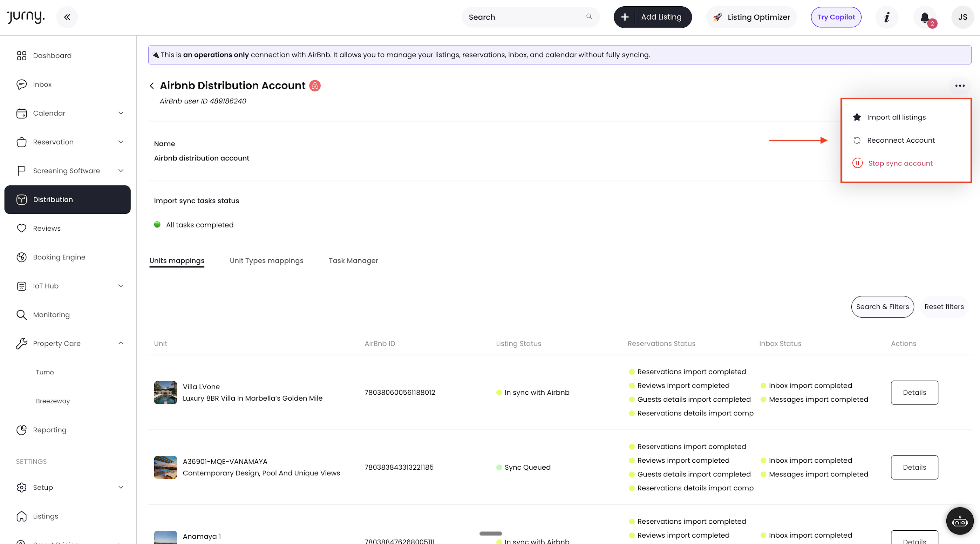Click search magnifier icon in top bar
Viewport: 980px width, 544px height.
tap(589, 17)
